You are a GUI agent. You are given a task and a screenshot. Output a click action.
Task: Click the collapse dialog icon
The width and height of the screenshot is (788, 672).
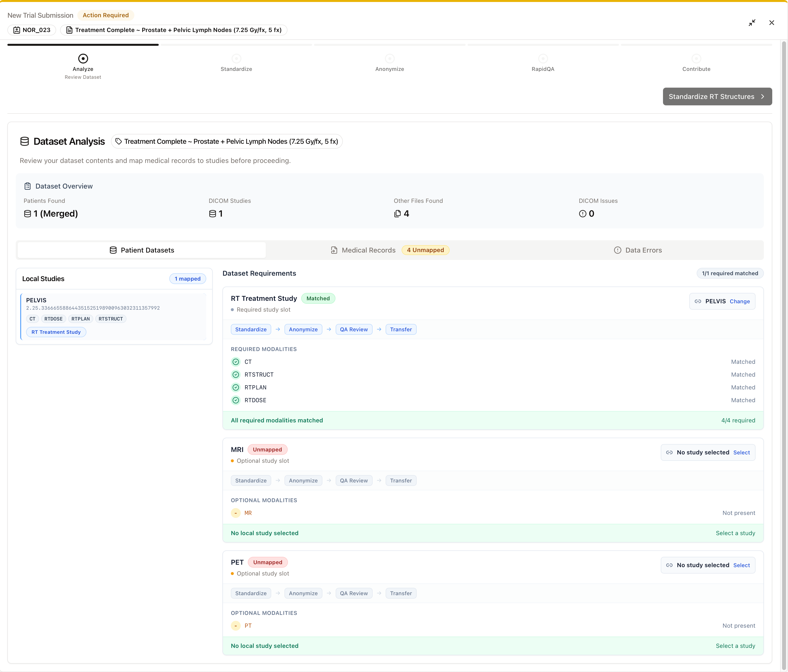pyautogui.click(x=752, y=23)
